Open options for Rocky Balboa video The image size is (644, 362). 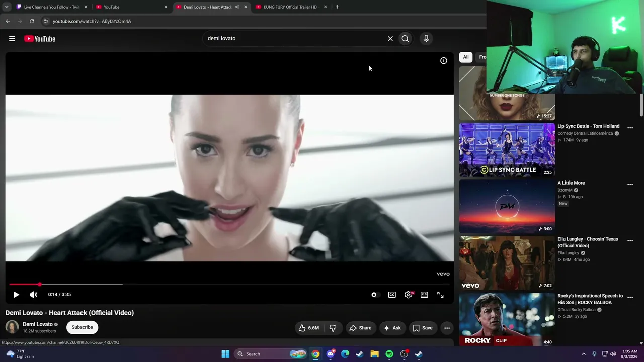click(630, 298)
